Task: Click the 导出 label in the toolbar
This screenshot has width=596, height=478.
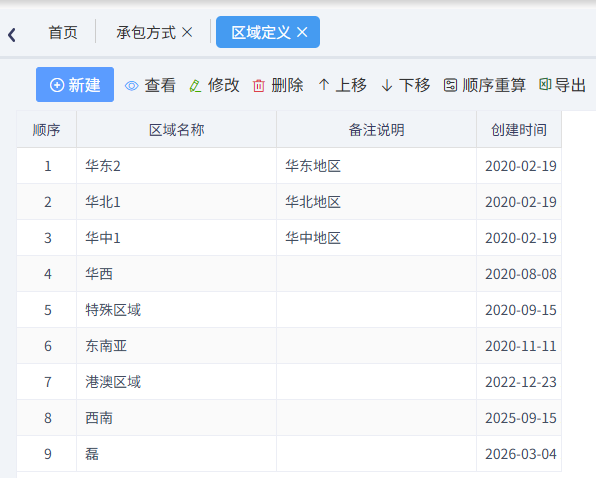Action: coord(570,85)
